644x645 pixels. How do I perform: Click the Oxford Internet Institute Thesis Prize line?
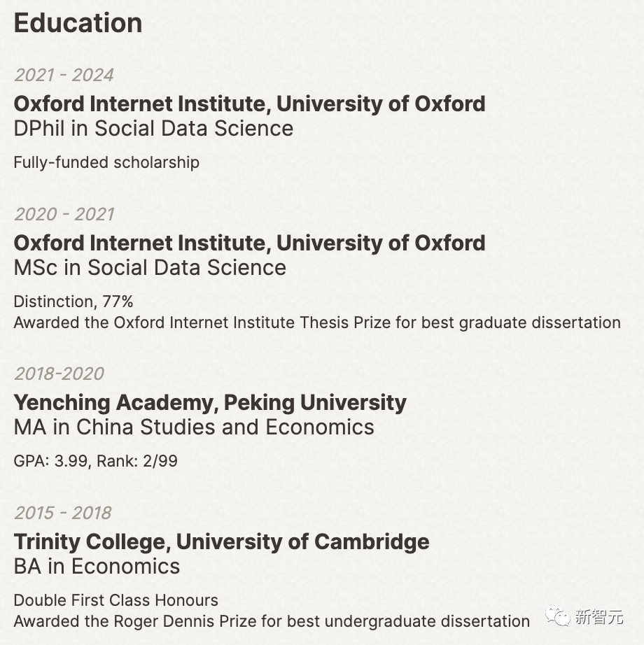(x=317, y=322)
